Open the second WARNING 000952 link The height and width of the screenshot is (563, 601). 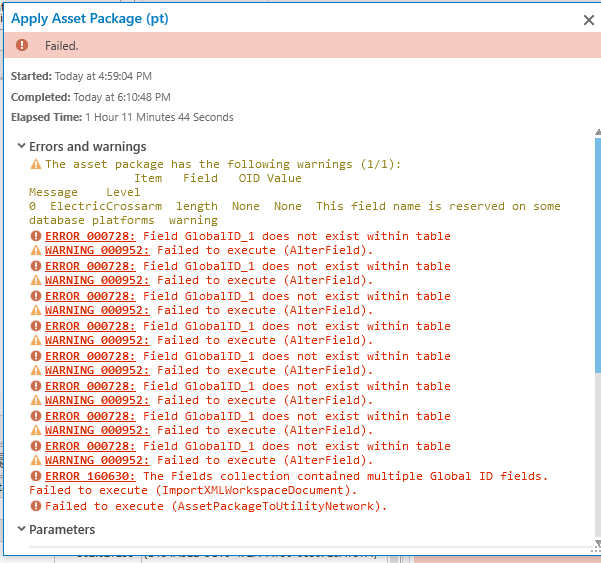[97, 280]
